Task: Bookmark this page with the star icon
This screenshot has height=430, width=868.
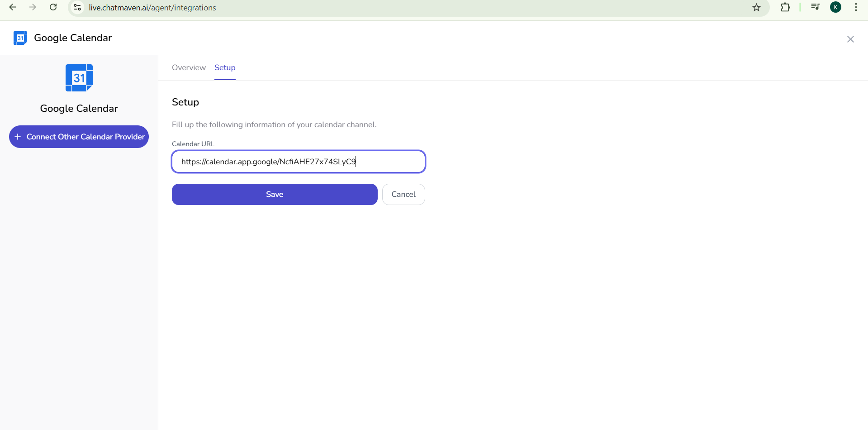Action: (x=756, y=8)
